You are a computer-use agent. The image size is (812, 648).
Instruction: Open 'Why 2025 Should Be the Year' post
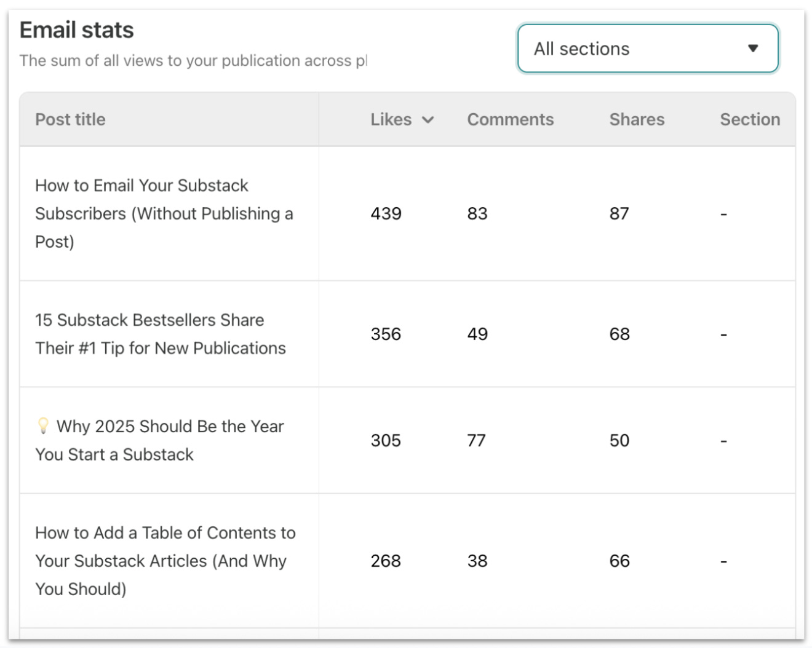(160, 440)
